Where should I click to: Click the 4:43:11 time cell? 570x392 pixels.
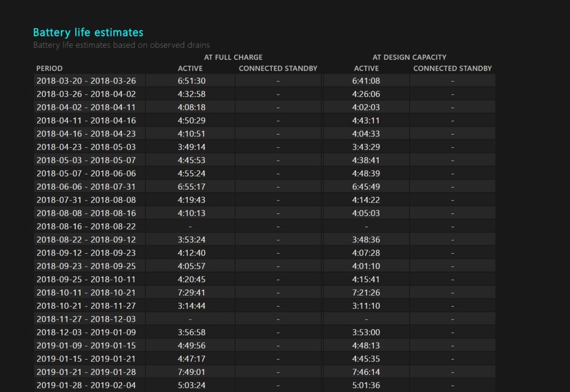366,121
